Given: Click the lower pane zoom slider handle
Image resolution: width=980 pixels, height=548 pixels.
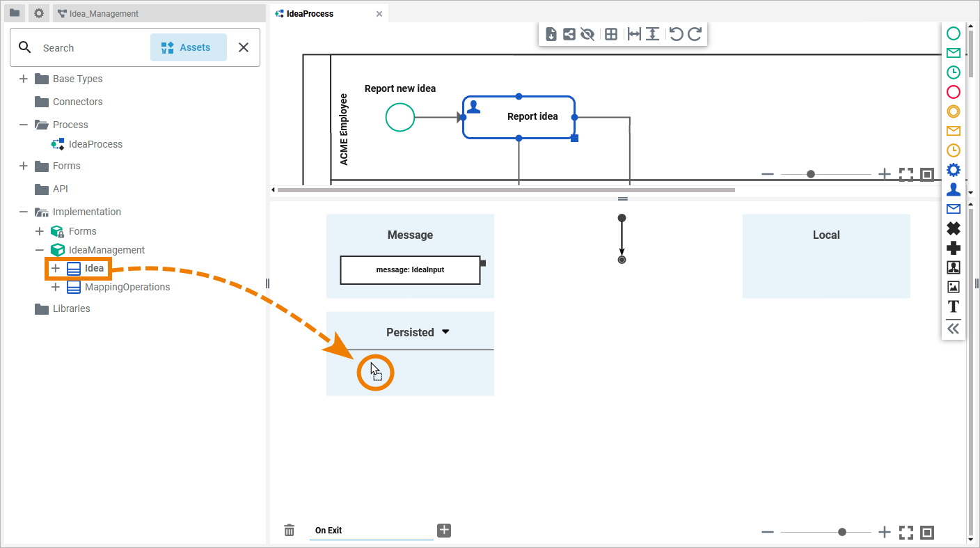Looking at the screenshot, I should click(x=842, y=532).
